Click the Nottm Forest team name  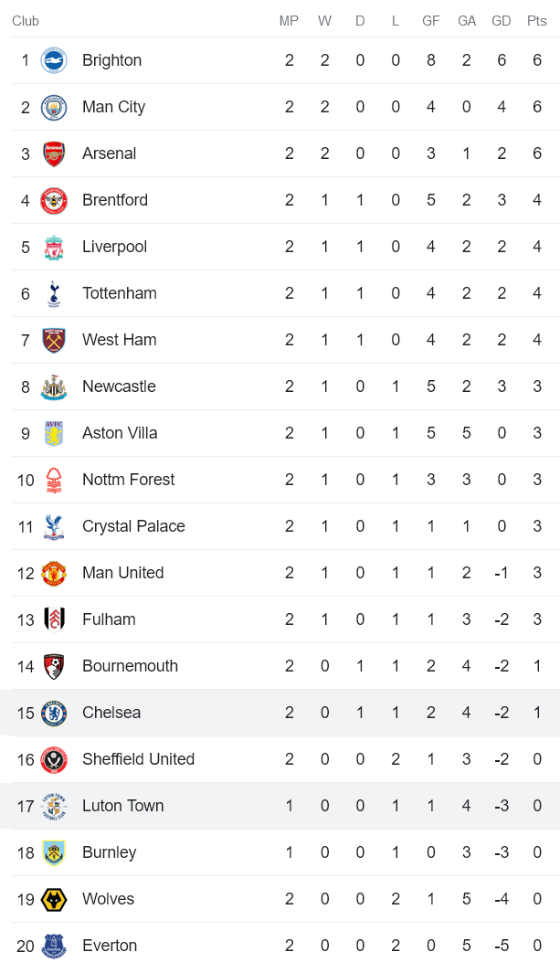pyautogui.click(x=128, y=480)
